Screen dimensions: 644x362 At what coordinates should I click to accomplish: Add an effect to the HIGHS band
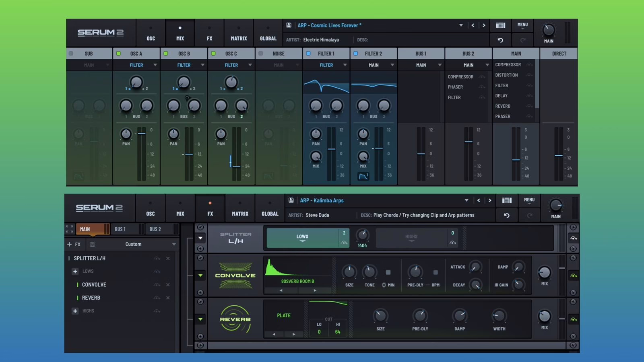coord(75,311)
